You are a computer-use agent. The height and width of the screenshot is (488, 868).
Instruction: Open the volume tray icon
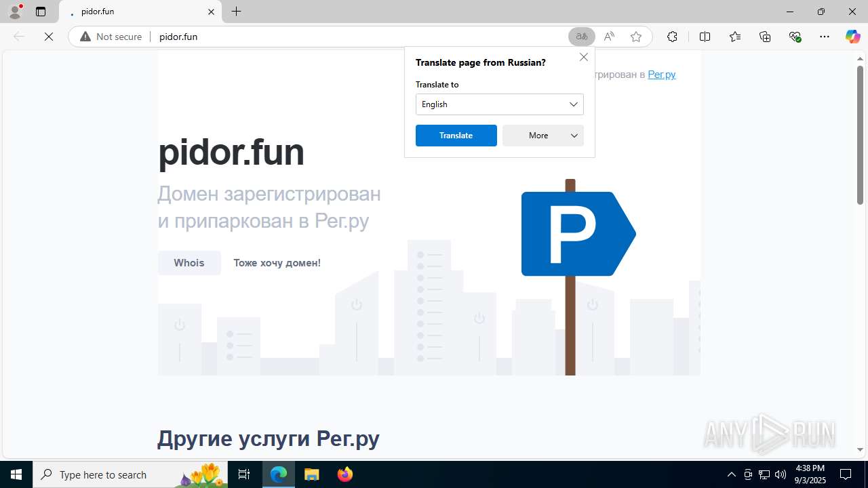pos(781,474)
